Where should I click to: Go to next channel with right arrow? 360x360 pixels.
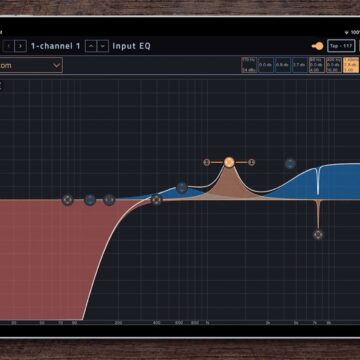click(21, 46)
